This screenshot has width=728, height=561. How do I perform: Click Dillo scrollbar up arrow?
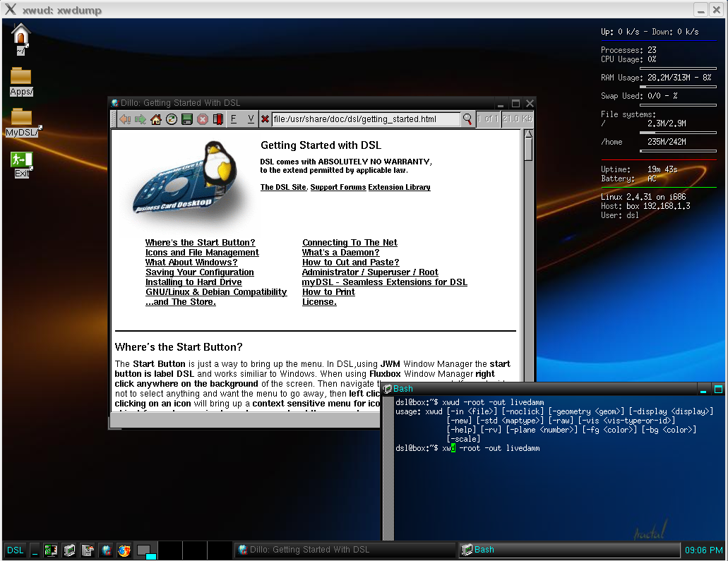528,133
